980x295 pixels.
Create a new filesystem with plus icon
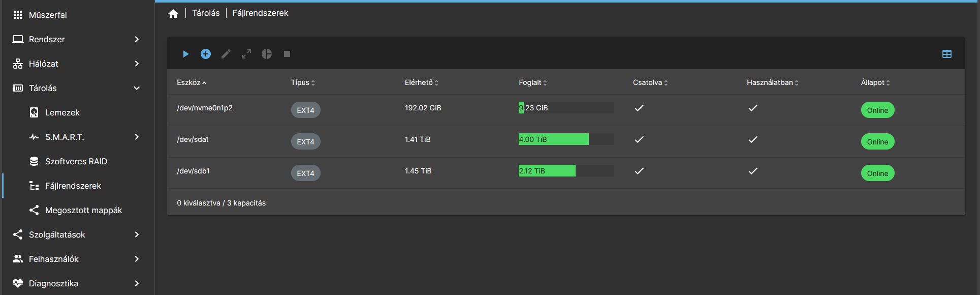point(206,54)
